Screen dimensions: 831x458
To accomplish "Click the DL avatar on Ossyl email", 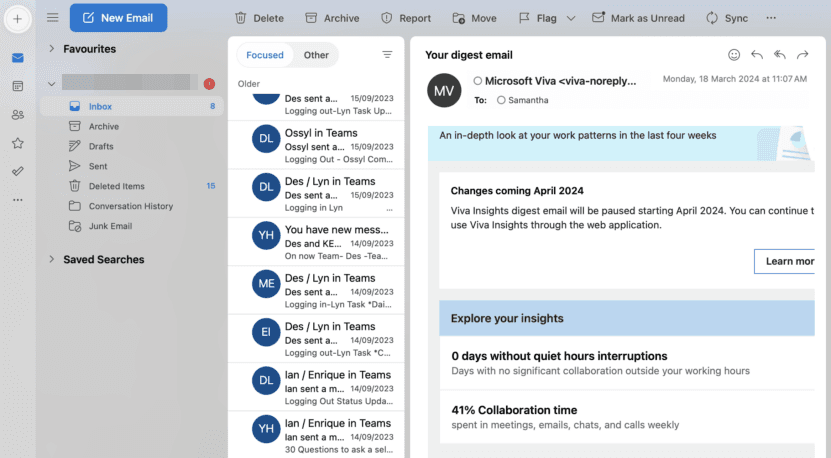I will (x=266, y=138).
